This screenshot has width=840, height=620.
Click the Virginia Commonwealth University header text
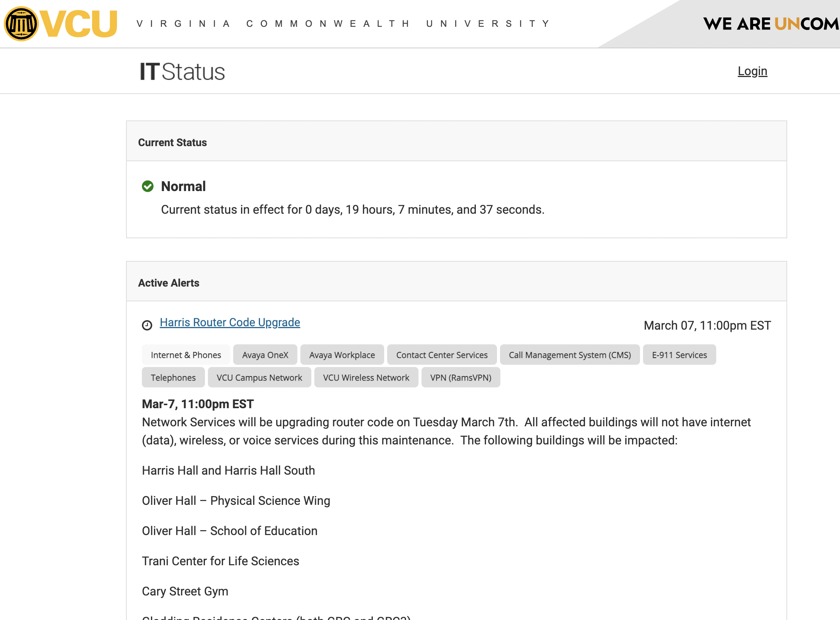pyautogui.click(x=343, y=24)
